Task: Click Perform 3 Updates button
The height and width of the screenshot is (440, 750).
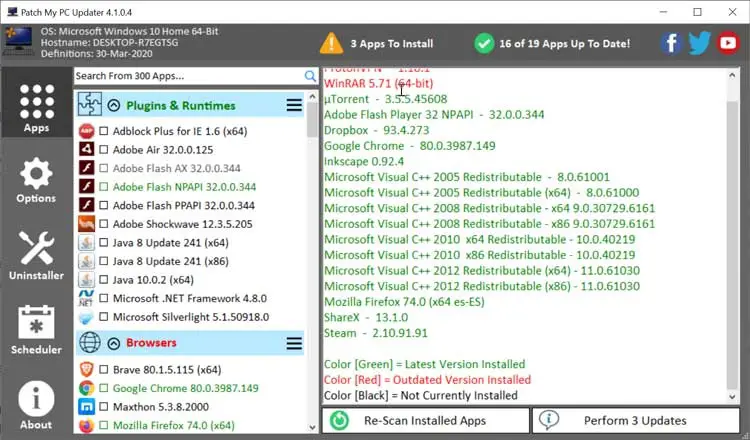Action: coord(636,420)
